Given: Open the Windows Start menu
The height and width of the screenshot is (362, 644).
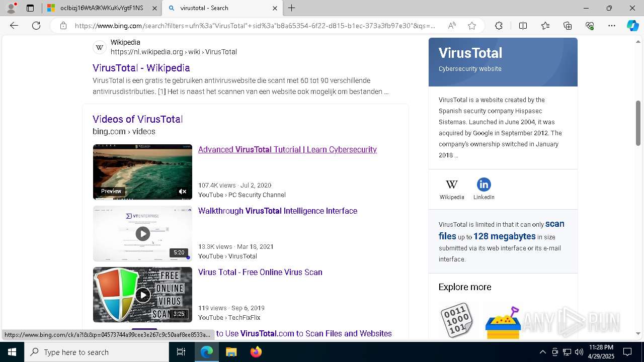Looking at the screenshot, I should [x=12, y=352].
